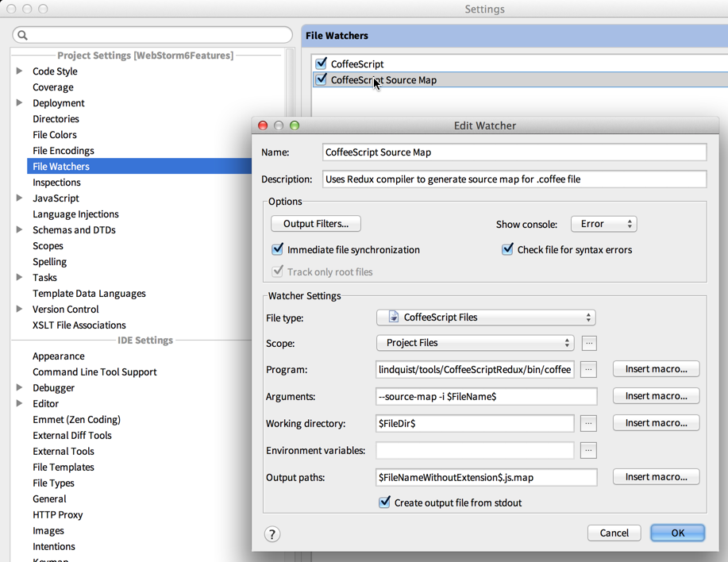Open Images settings page
728x562 pixels.
[x=48, y=530]
